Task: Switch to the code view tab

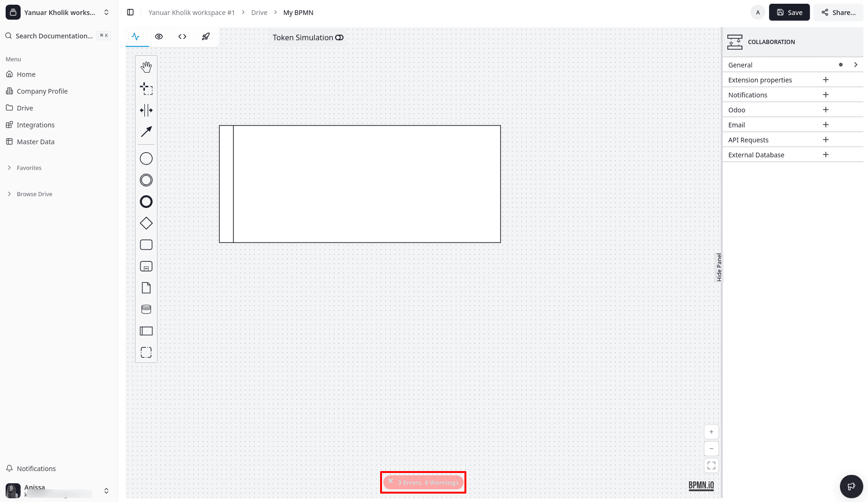Action: tap(182, 37)
